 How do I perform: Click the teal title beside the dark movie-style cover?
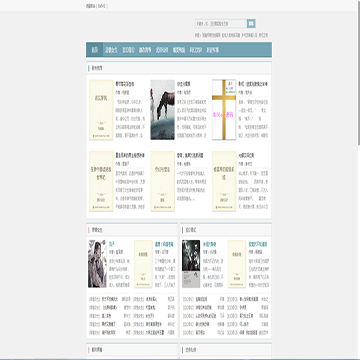pyautogui.click(x=210, y=244)
